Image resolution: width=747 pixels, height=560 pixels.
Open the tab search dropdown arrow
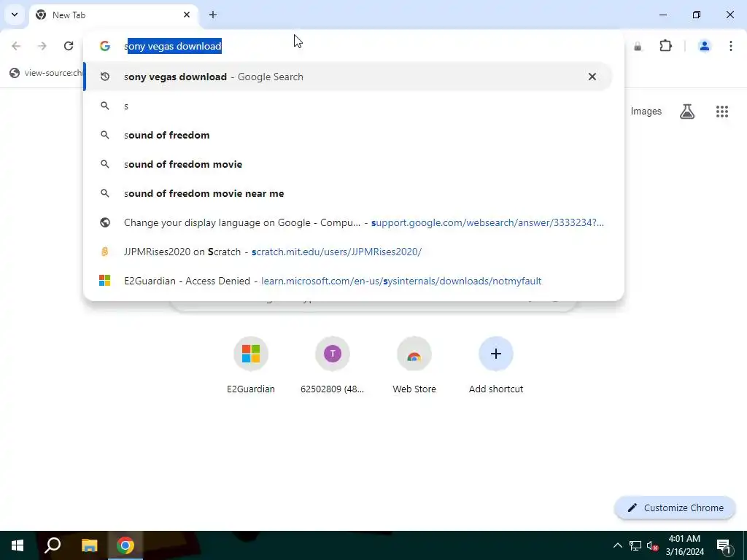coord(15,15)
